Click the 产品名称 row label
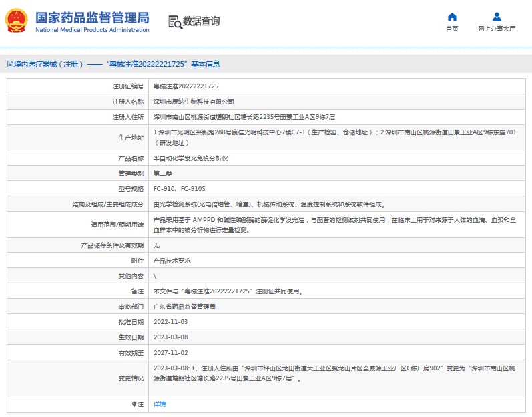Screen dimensions: 532x417 [x=131, y=158]
